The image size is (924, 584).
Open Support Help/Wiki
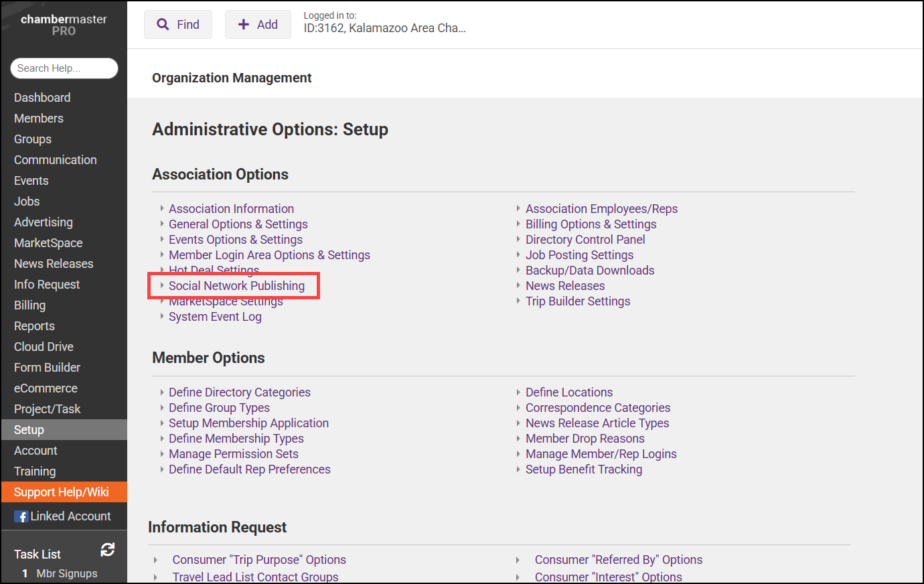[62, 492]
